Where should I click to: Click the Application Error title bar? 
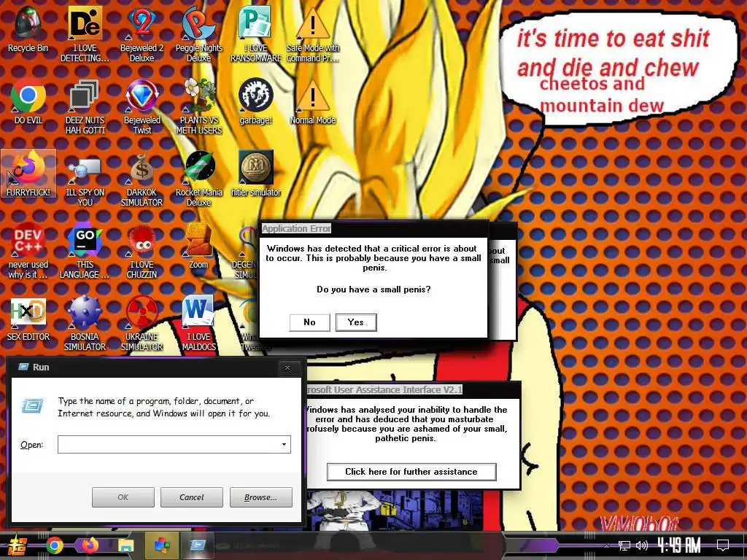pos(373,228)
